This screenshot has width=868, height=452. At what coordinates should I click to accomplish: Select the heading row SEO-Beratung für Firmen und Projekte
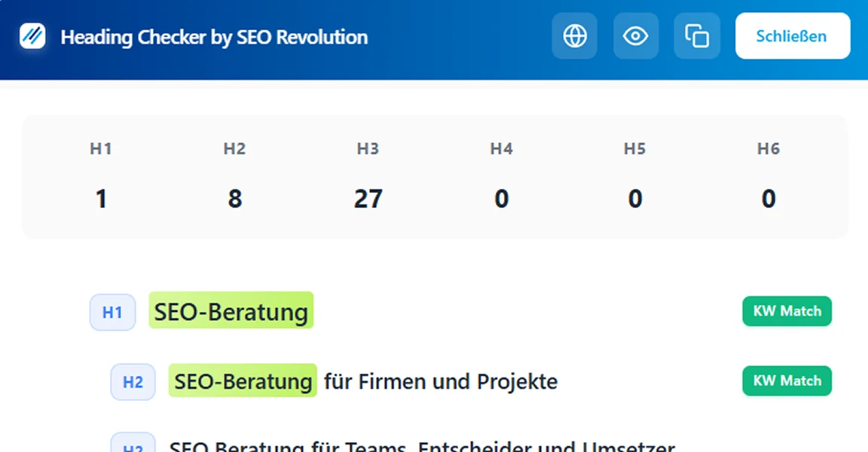coord(365,381)
